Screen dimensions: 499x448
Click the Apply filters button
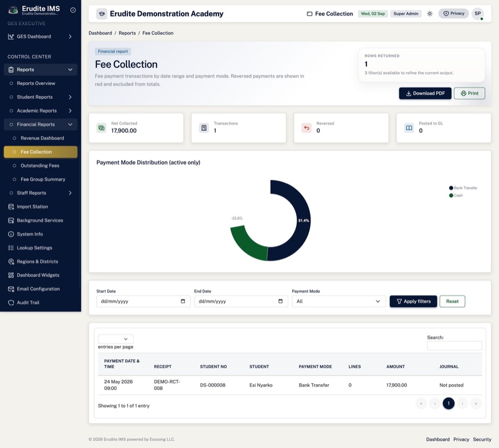click(413, 301)
